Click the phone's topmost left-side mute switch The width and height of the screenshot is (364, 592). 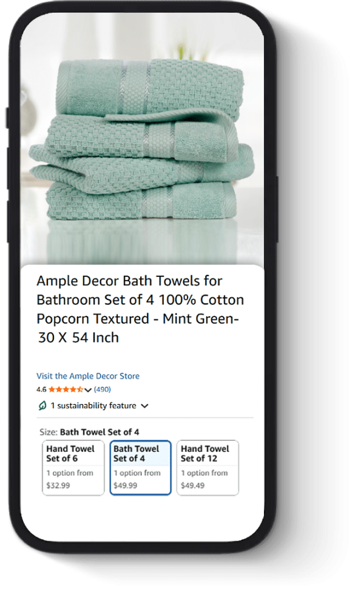(x=7, y=117)
